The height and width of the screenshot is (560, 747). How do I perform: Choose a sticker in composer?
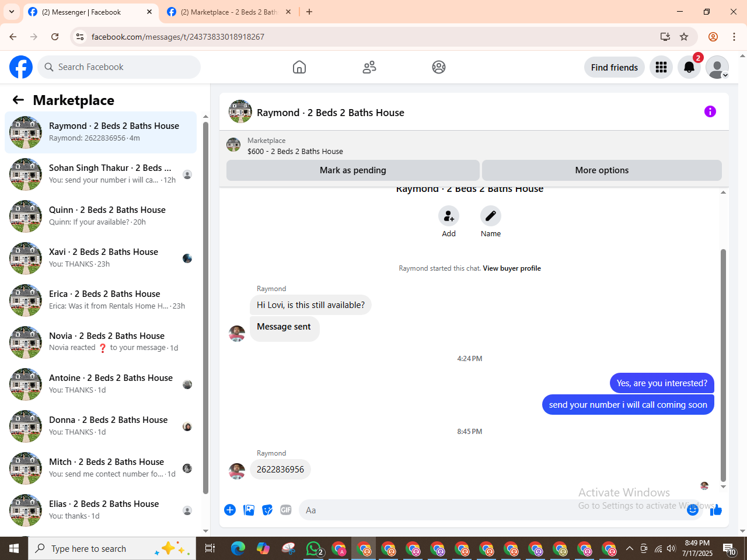click(x=267, y=510)
